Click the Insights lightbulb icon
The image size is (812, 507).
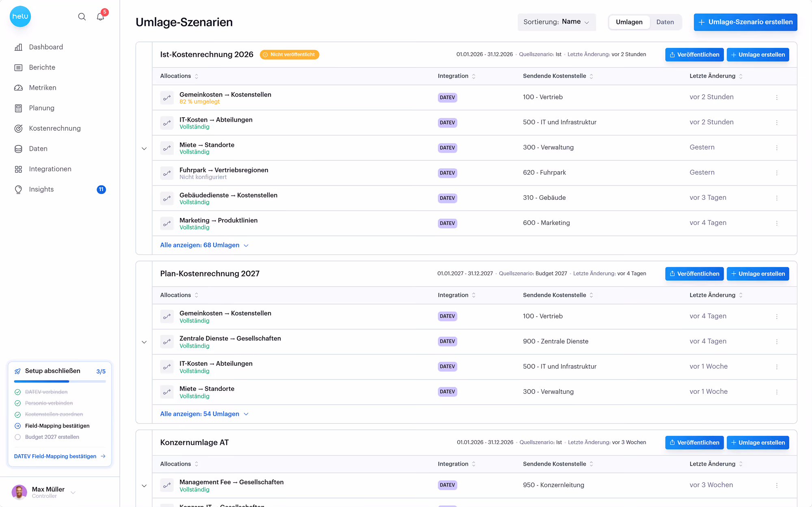click(18, 189)
